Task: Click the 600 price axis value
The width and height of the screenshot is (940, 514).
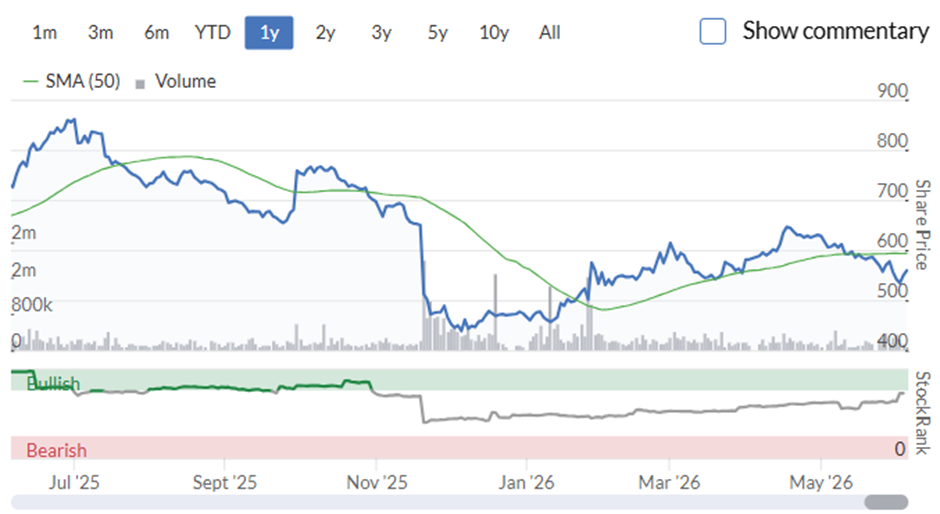Action: [892, 241]
